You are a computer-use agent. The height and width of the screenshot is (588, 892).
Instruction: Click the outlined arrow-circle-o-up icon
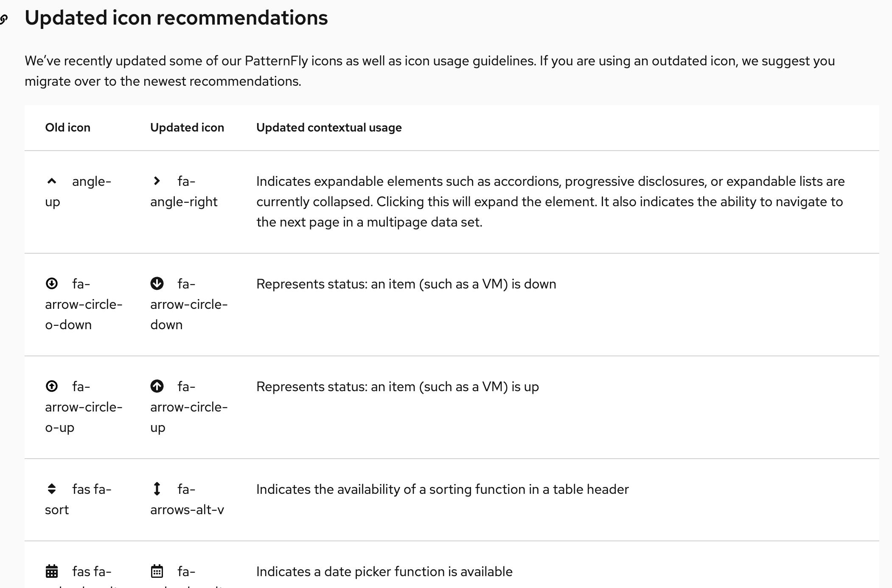[52, 386]
